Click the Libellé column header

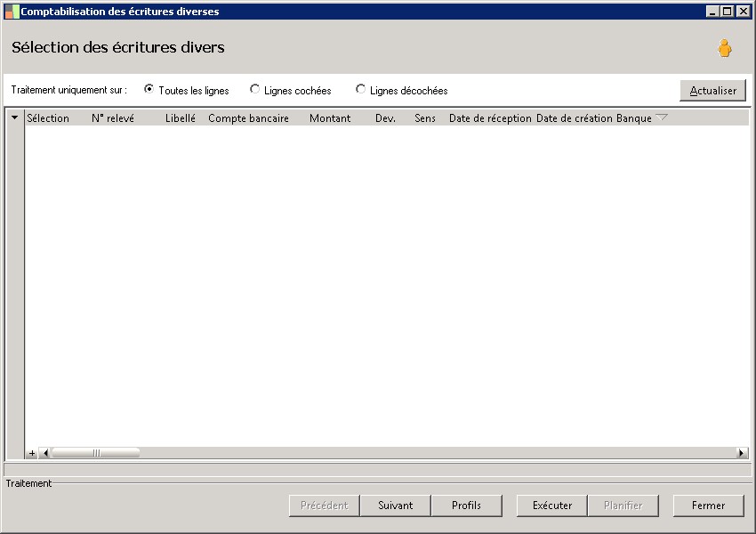(181, 118)
